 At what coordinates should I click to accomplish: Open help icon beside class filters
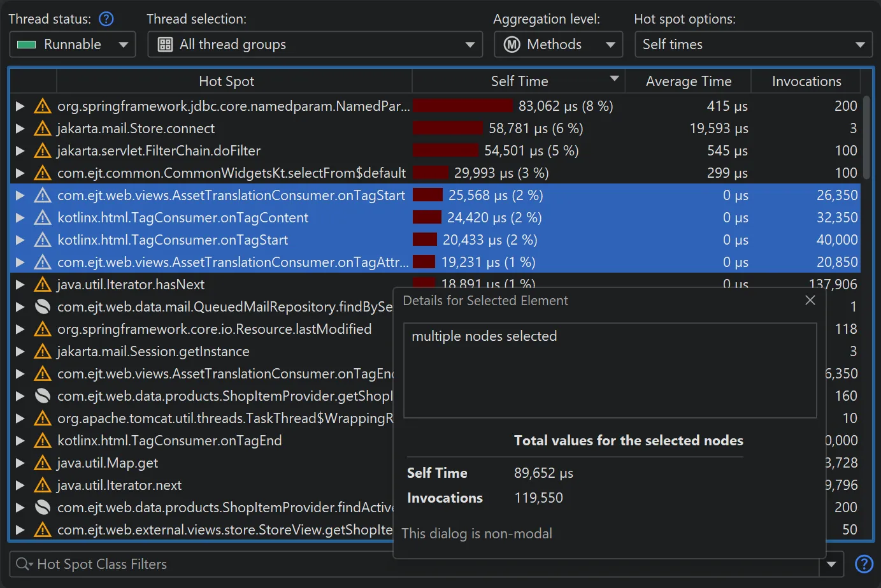click(x=864, y=564)
